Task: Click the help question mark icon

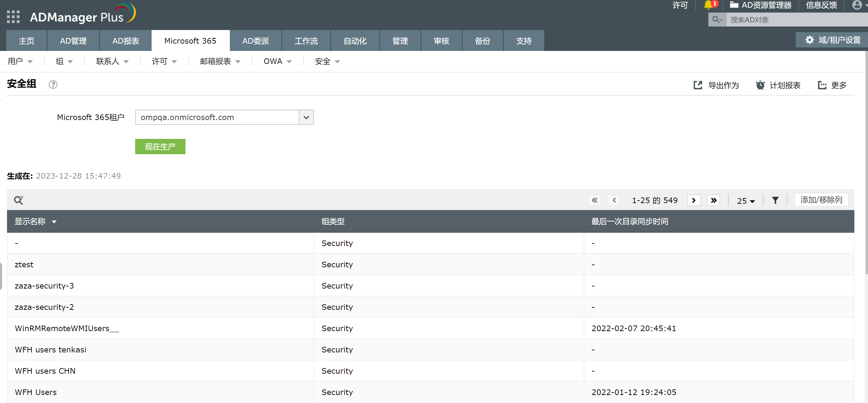Action: tap(53, 84)
